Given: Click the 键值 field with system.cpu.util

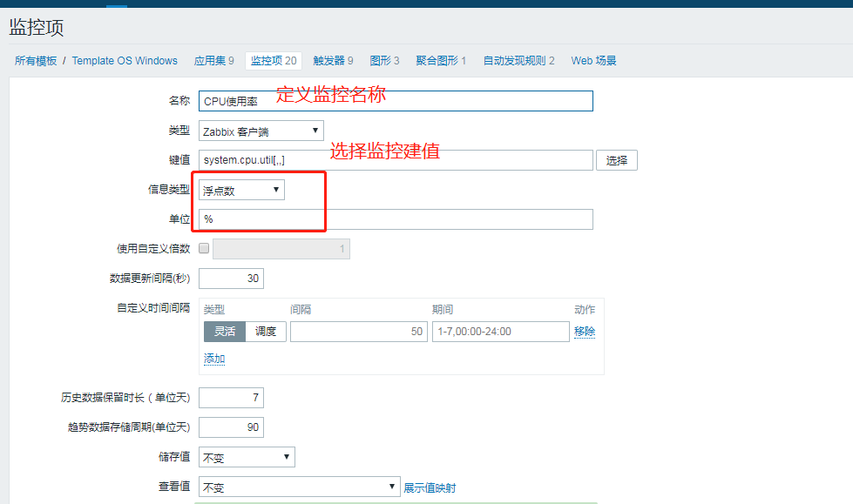Looking at the screenshot, I should pos(396,160).
